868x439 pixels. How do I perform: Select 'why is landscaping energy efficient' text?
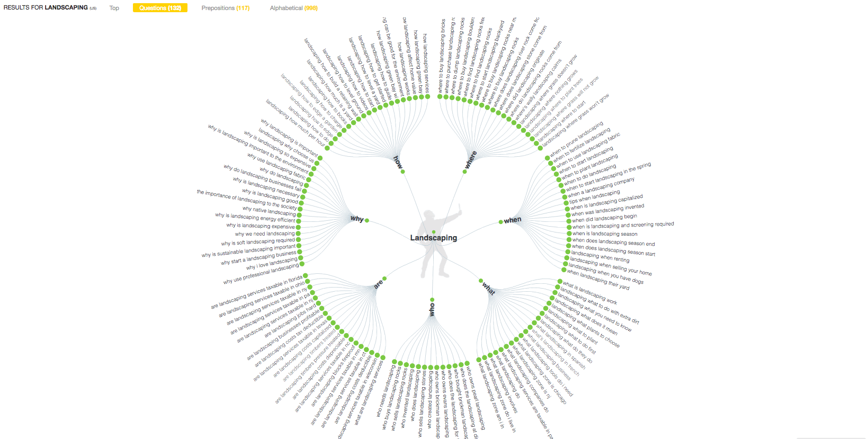(255, 218)
